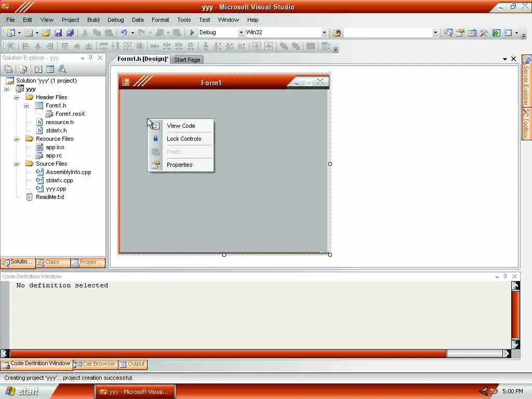532x399 pixels.
Task: Open the Toolbox hammer-and-wrench toolbar icon
Action: click(x=484, y=33)
